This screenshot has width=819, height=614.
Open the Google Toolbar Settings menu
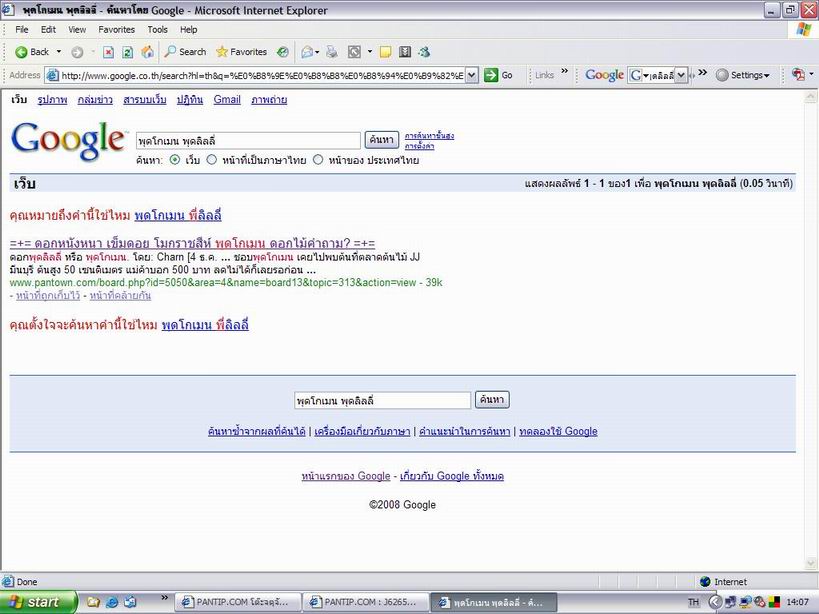point(743,75)
